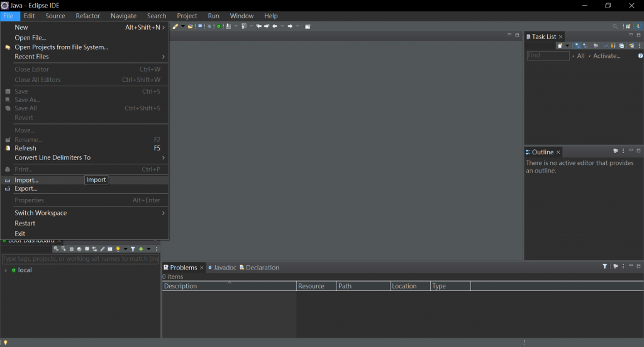Open the Navigate menu
Screen dimensions: 644x347
[123, 16]
